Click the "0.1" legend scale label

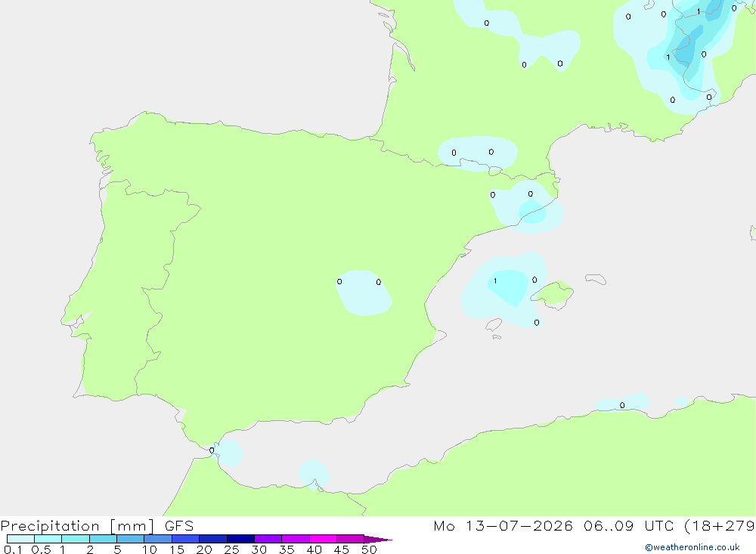coord(13,549)
